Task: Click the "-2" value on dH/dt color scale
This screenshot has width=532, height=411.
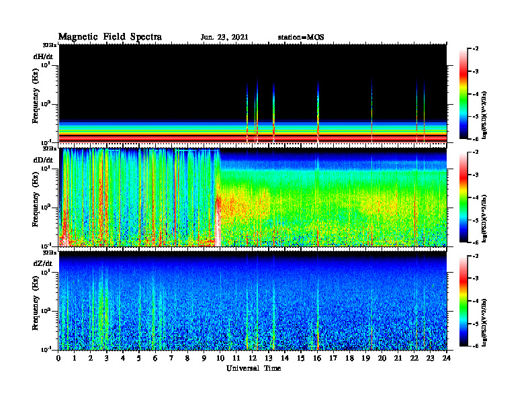Action: tap(476, 49)
